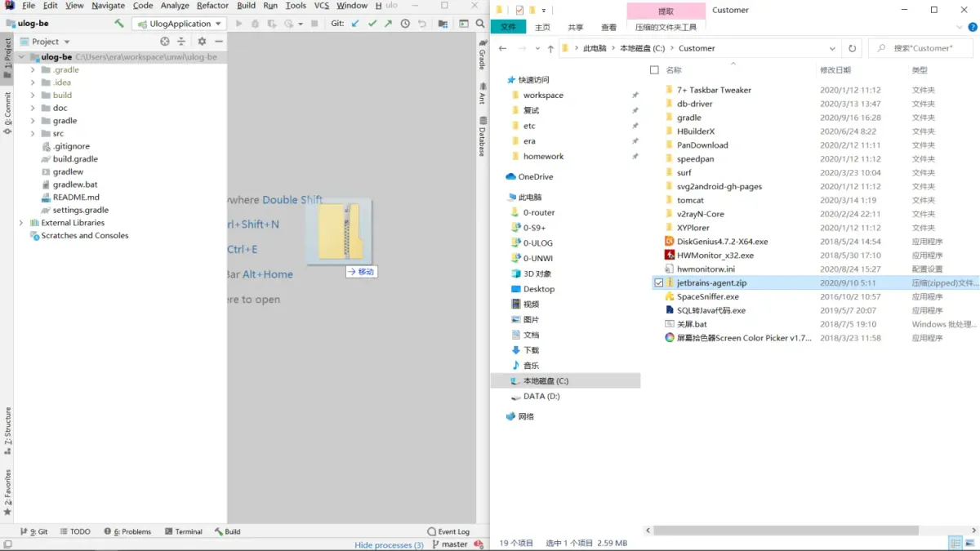980x551 pixels.
Task: Click the Hide processes (3) link
Action: (388, 544)
